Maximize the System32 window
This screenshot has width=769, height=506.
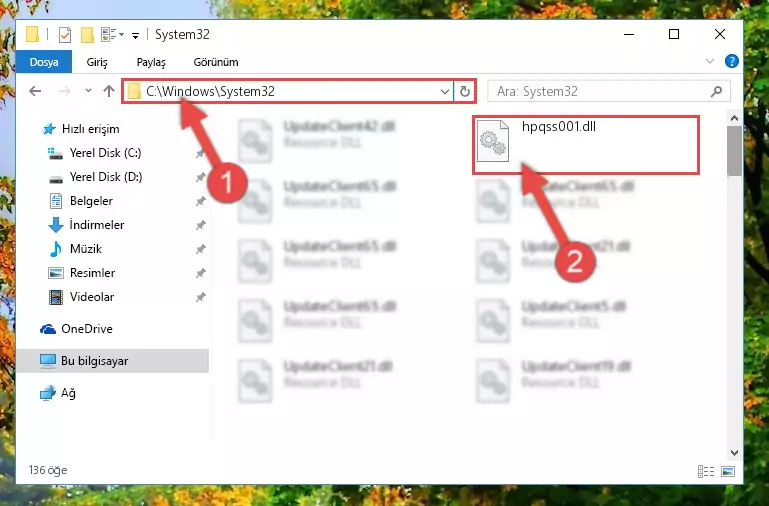[674, 34]
